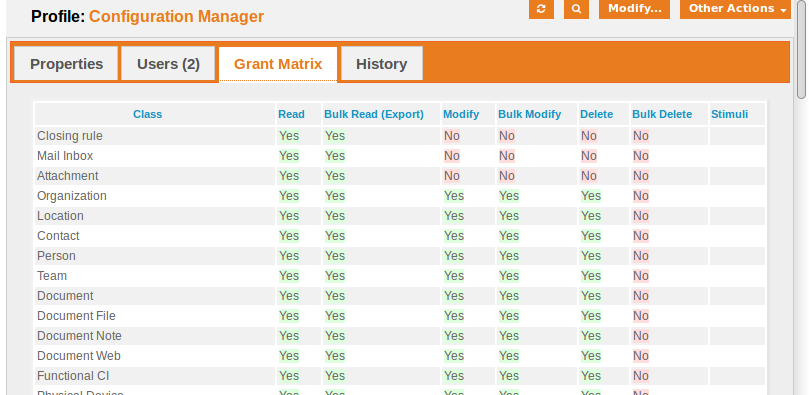
Task: Click the Delete column header
Action: 596,114
